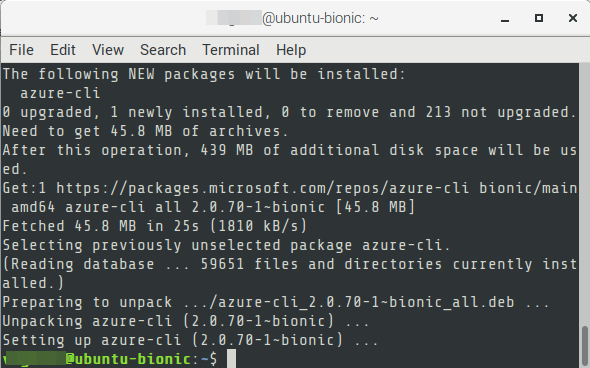Open the File menu
Screen dimensions: 590x368
pos(21,50)
